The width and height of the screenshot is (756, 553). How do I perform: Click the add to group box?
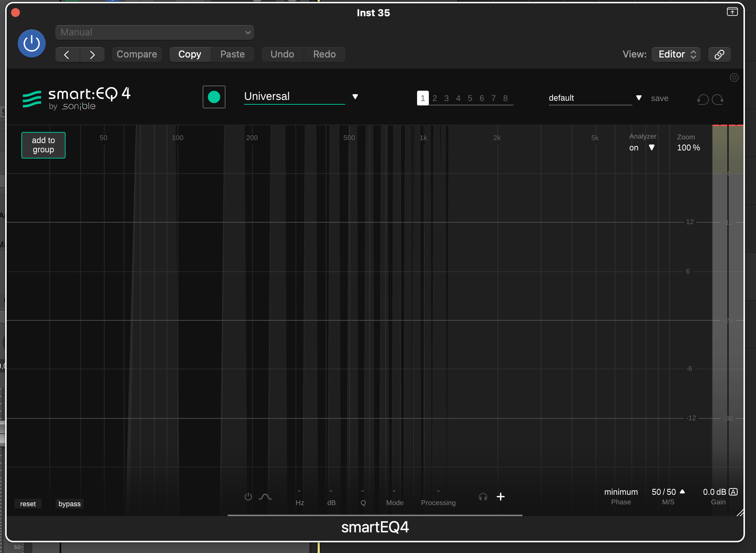pos(43,145)
